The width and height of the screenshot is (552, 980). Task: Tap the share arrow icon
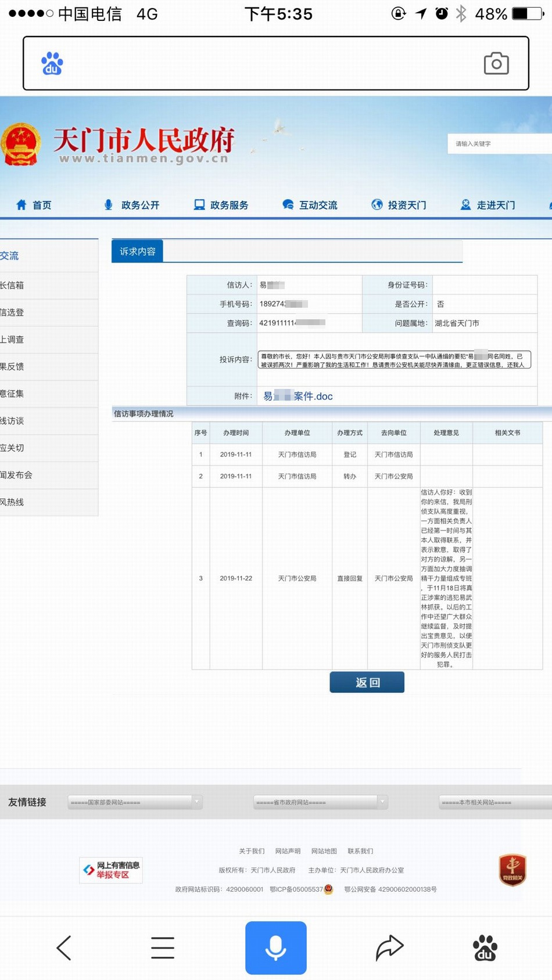[389, 947]
